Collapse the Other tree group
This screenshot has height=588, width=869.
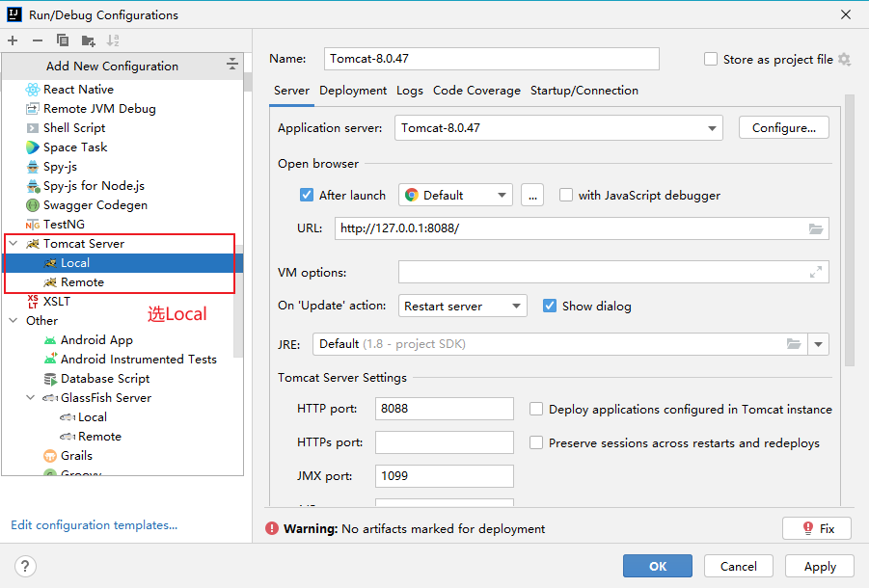[14, 321]
